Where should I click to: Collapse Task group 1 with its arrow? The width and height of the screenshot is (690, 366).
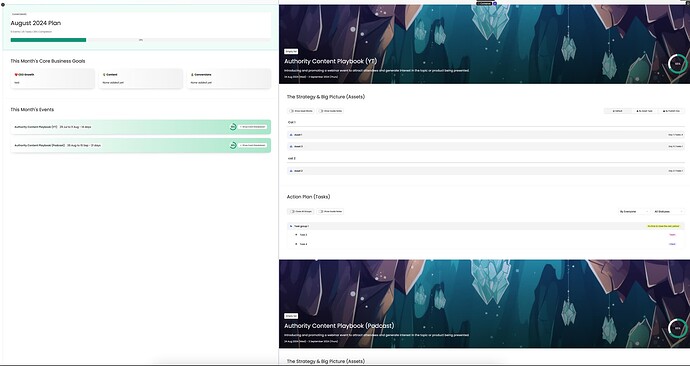[x=291, y=226]
